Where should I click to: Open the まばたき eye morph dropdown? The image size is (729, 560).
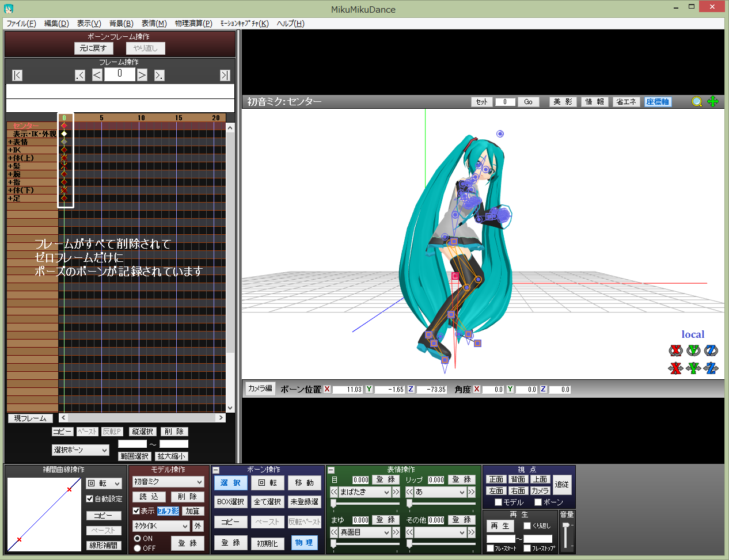[x=365, y=492]
